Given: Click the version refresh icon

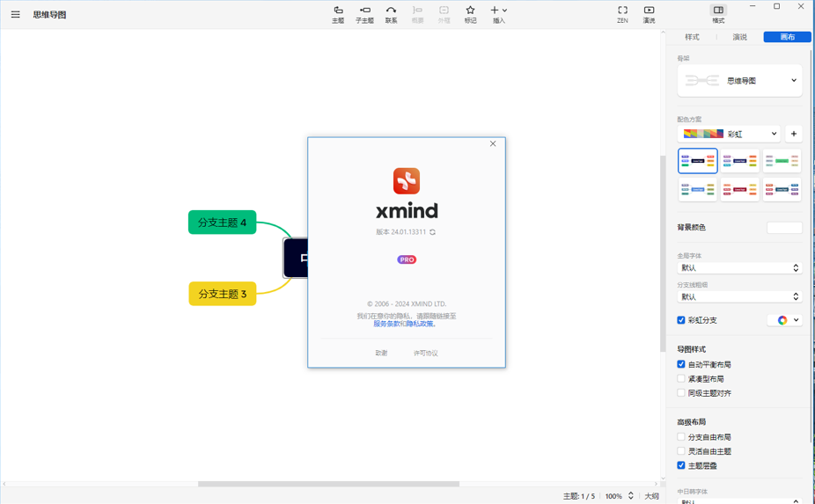Looking at the screenshot, I should 432,232.
